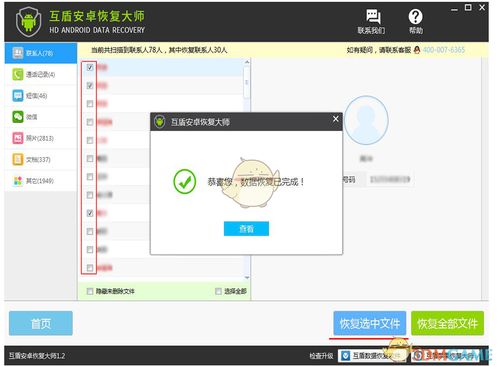
Task: Click the 恢复选中文件 button
Action: [370, 323]
